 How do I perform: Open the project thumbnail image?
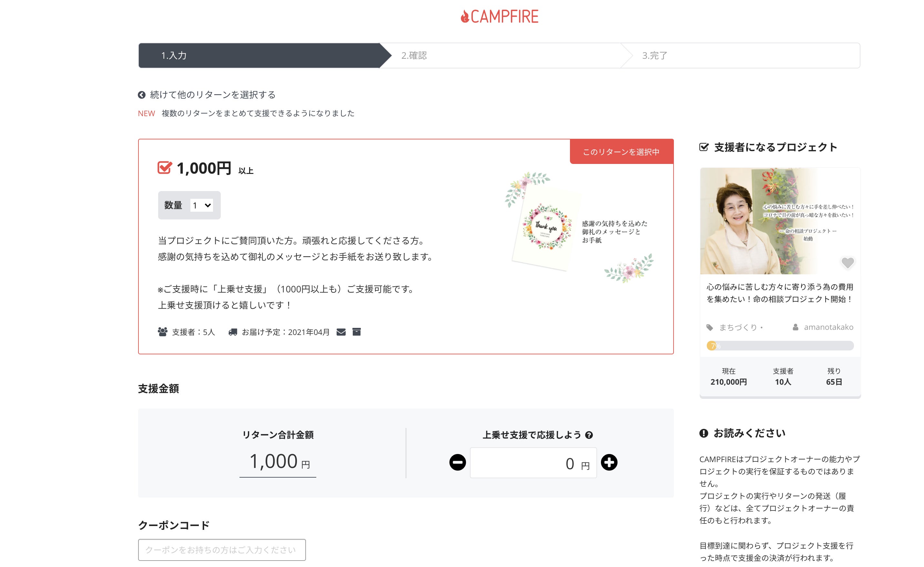pos(780,221)
